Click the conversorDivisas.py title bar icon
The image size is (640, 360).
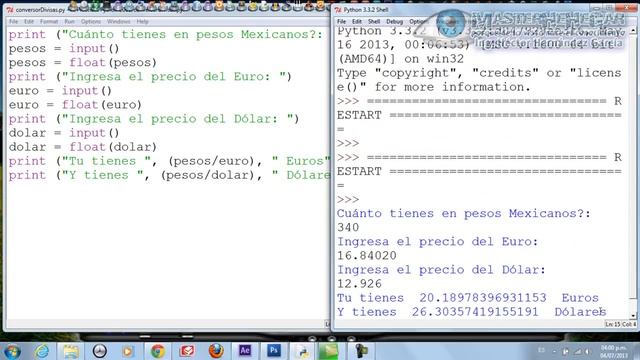coord(10,9)
